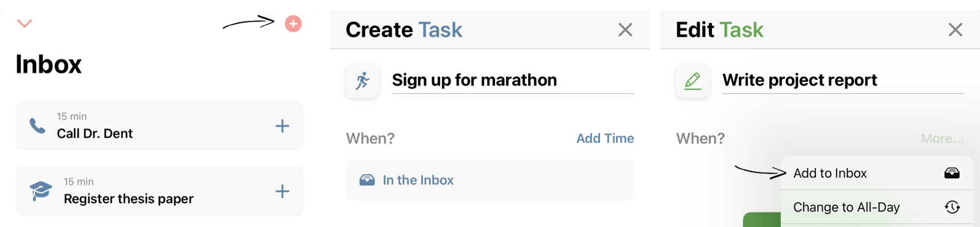The height and width of the screenshot is (227, 980).
Task: Change the green pencil task icon
Action: (693, 81)
